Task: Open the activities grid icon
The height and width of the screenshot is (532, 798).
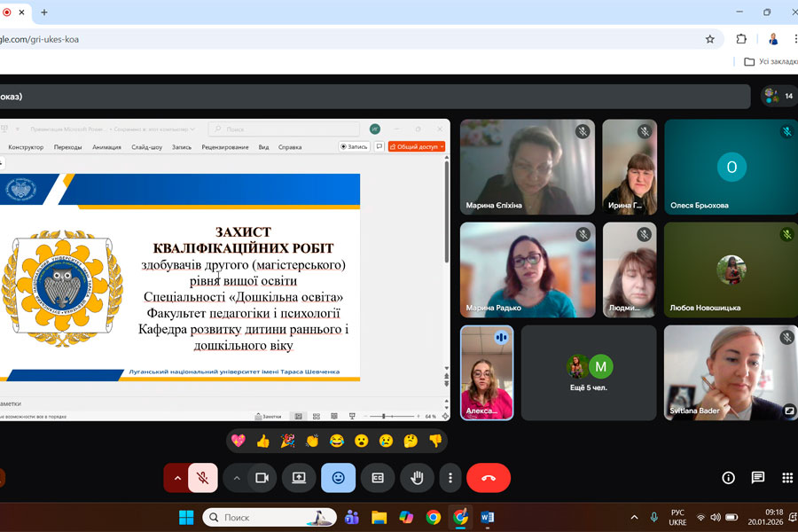Action: click(787, 478)
